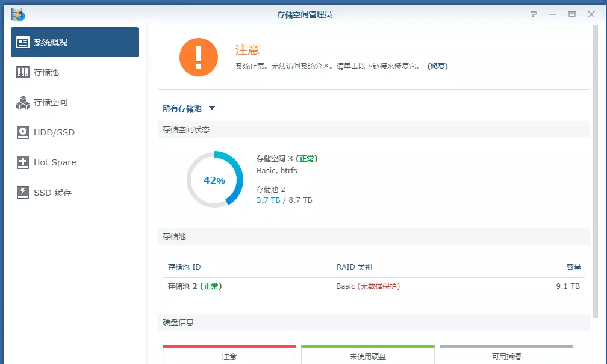
Task: Open the HDD/SSD disk management icon
Action: [x=22, y=132]
